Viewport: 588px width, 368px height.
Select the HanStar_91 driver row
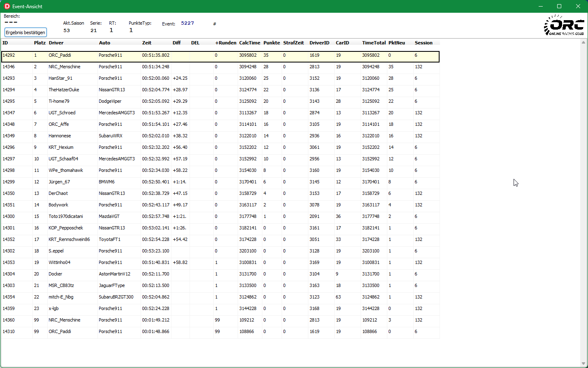[x=60, y=78]
